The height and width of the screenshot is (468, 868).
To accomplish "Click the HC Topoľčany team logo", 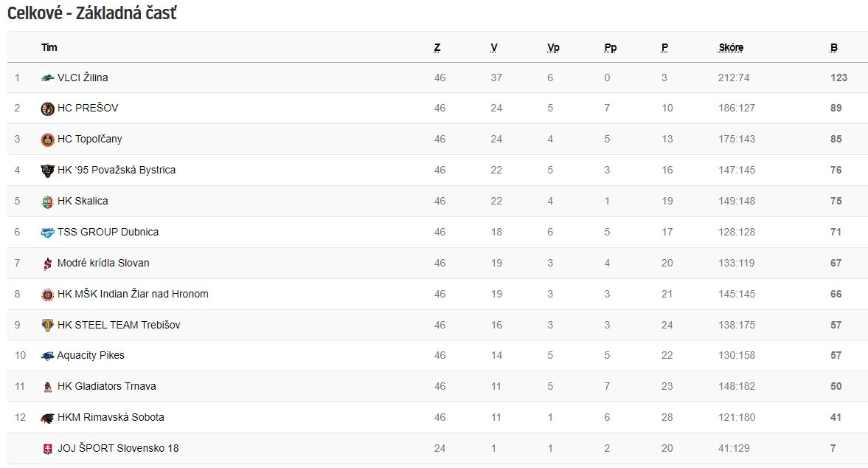I will (x=48, y=140).
